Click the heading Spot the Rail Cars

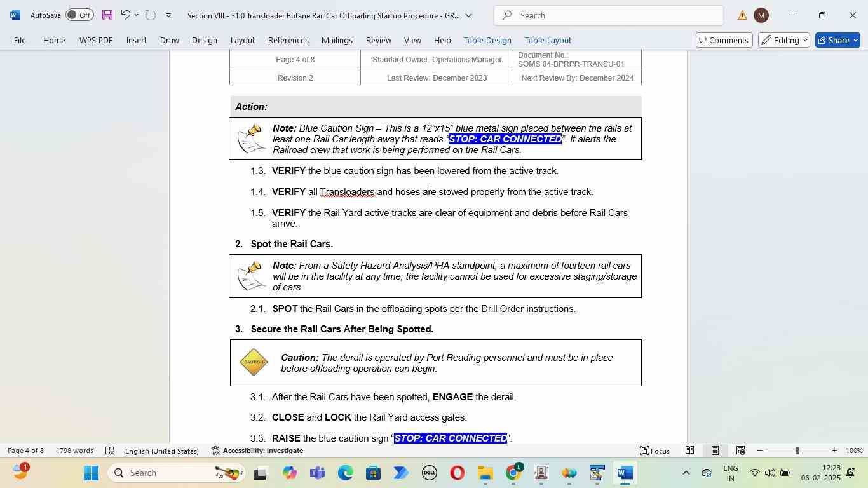click(x=292, y=244)
